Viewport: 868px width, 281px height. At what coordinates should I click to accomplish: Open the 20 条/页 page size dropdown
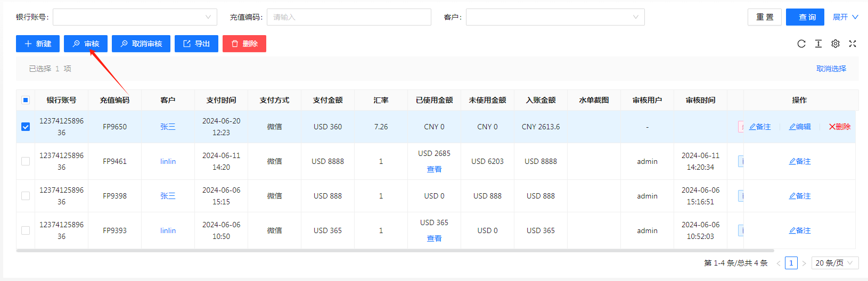pos(834,263)
